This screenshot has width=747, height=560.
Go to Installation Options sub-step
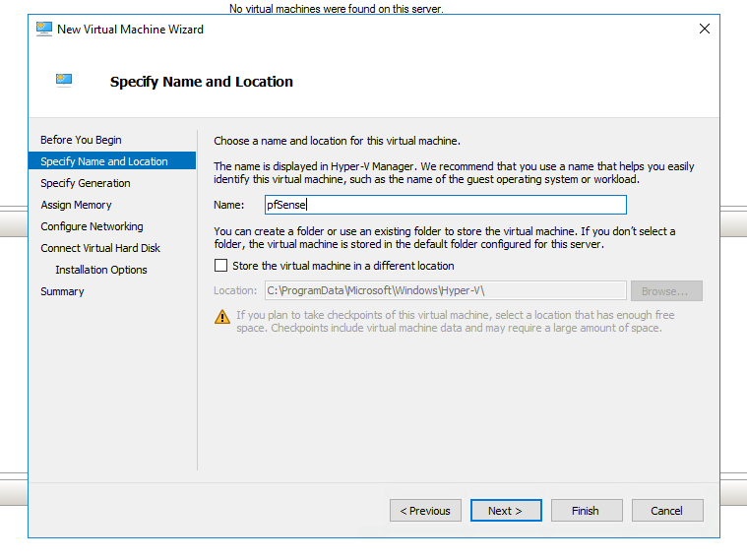[101, 270]
